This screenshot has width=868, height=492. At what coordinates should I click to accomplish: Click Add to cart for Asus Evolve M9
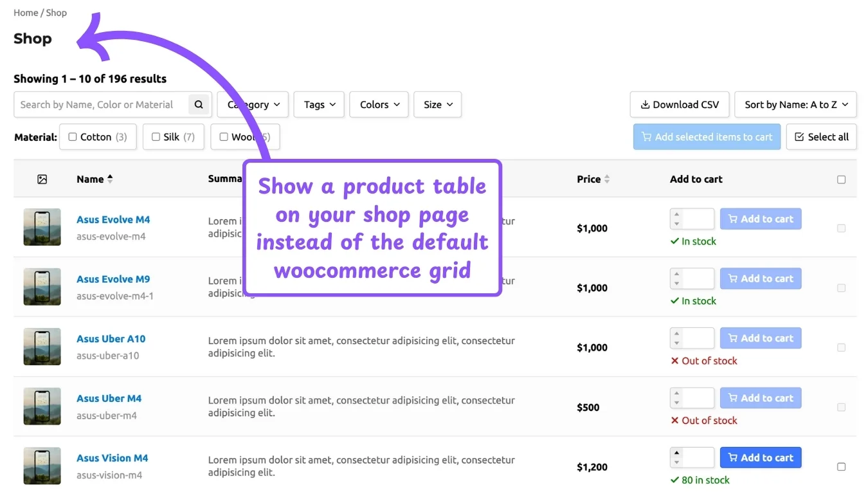pyautogui.click(x=761, y=278)
